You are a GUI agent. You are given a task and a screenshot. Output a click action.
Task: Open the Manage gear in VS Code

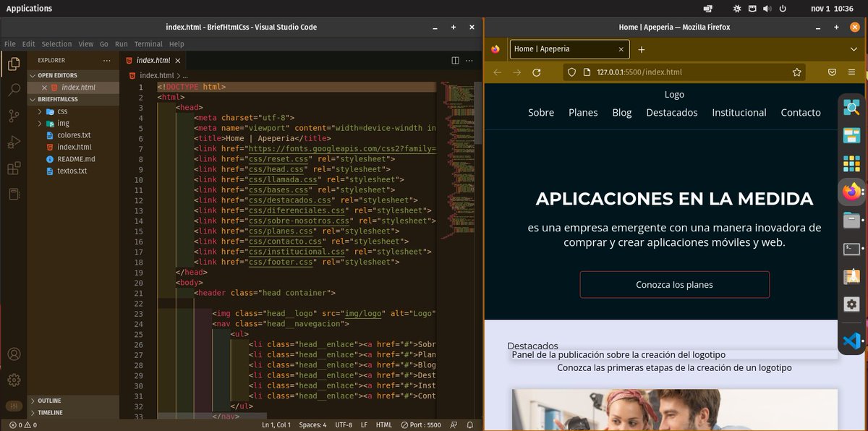(x=14, y=380)
